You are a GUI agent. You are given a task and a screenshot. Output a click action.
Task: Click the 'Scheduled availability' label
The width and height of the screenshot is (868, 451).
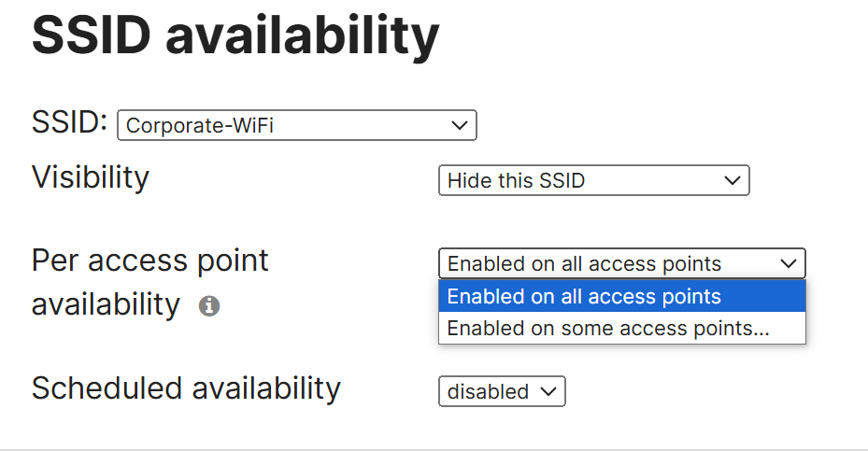click(x=186, y=388)
